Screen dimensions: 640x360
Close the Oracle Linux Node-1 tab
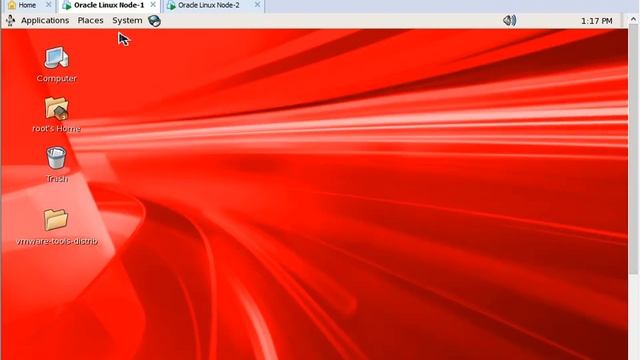(x=153, y=5)
